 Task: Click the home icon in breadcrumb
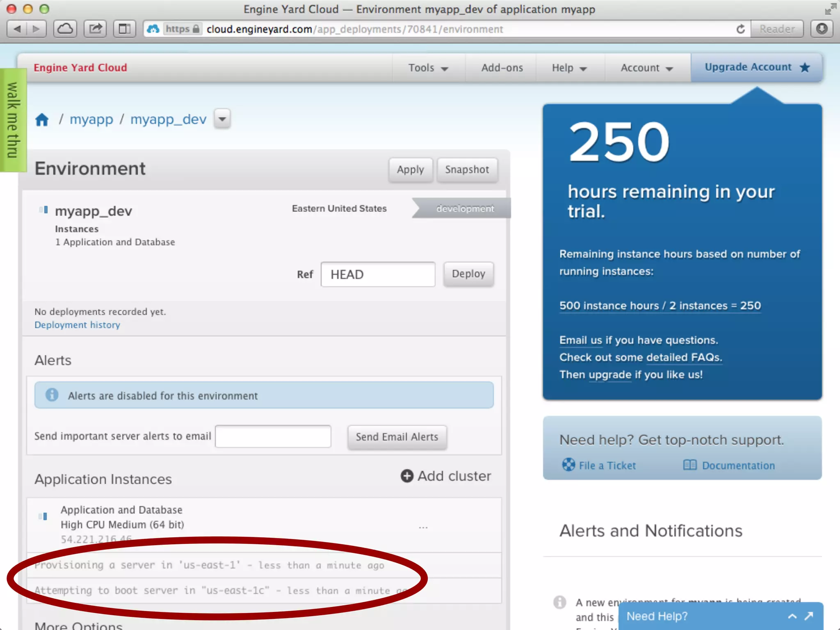pos(42,120)
